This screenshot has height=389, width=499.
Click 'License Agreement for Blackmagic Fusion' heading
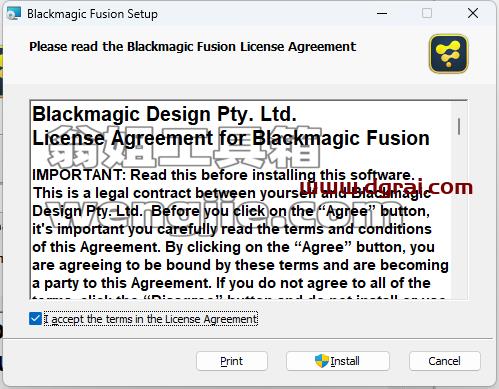click(231, 138)
